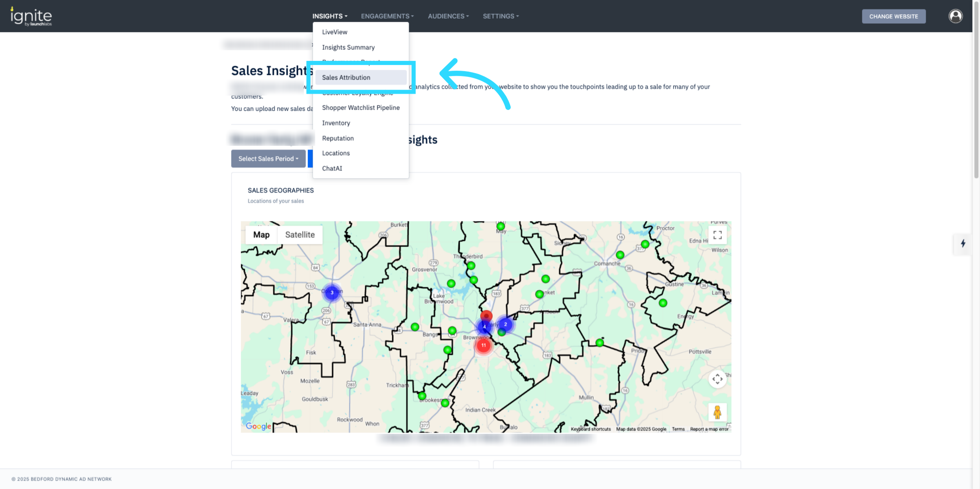Click the red cluster marker labeled 11
The image size is (980, 489).
click(x=483, y=345)
